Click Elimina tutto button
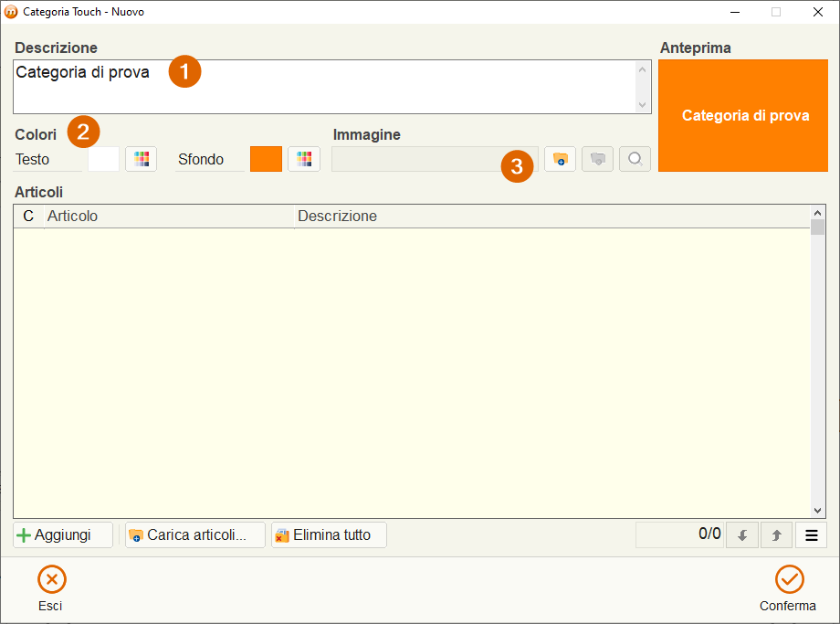Screen dimensions: 840x624 pyautogui.click(x=329, y=535)
